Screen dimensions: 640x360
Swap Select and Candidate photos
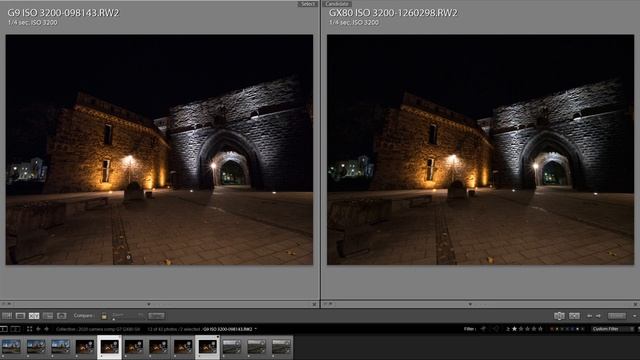559,316
